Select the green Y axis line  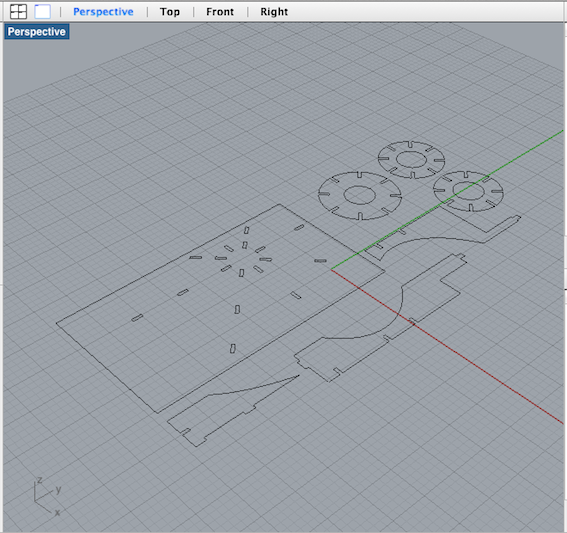tap(447, 200)
